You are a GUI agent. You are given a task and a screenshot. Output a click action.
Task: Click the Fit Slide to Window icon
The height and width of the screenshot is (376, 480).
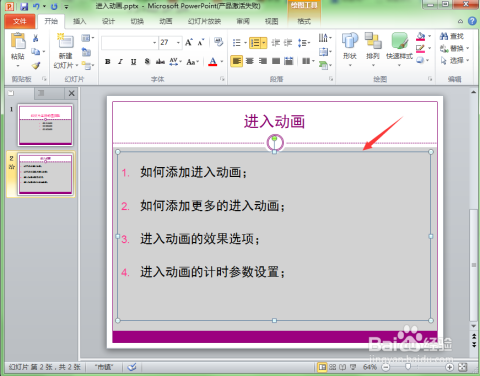click(463, 367)
